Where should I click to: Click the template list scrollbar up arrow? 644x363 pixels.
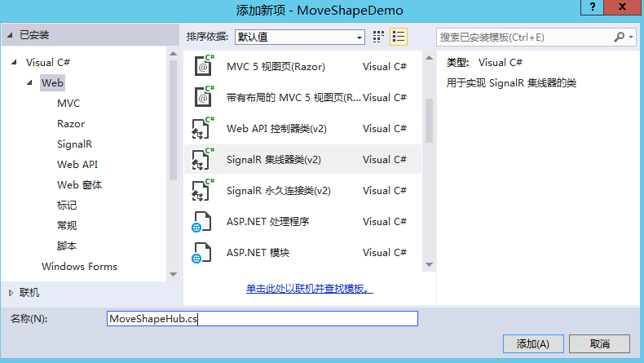coord(429,58)
